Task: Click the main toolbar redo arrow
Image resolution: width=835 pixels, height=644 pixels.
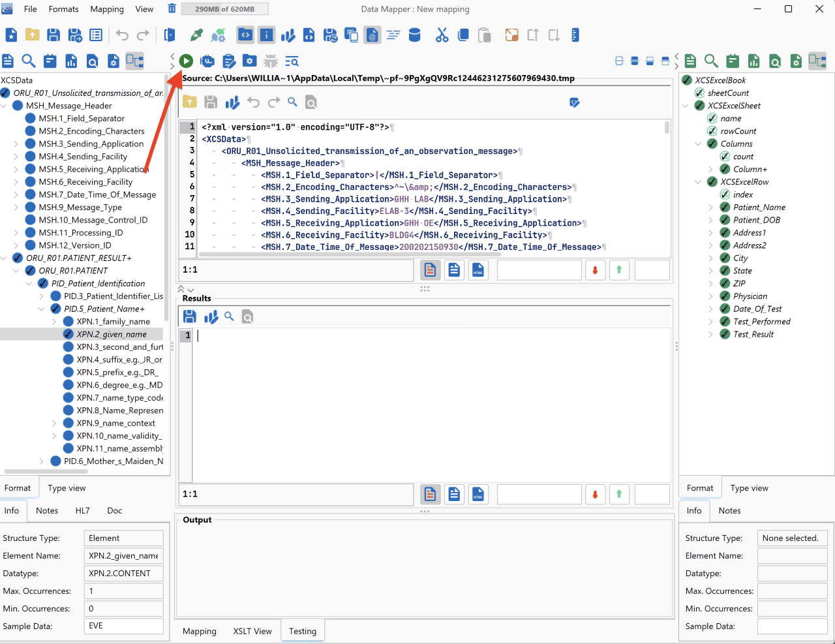Action: (143, 35)
